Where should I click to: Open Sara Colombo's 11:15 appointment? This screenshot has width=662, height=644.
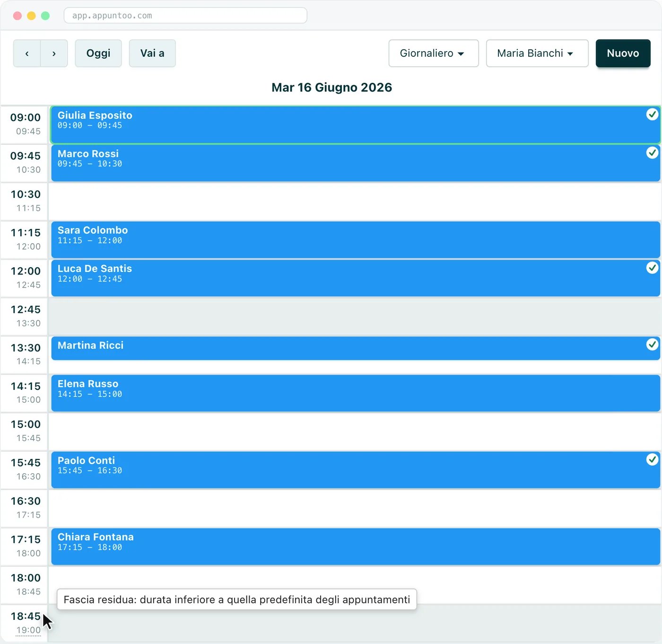[355, 240]
